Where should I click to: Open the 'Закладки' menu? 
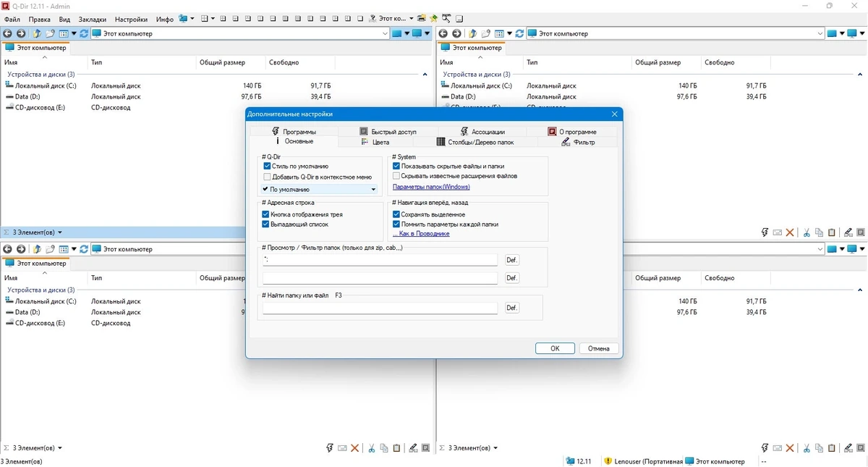(x=92, y=19)
